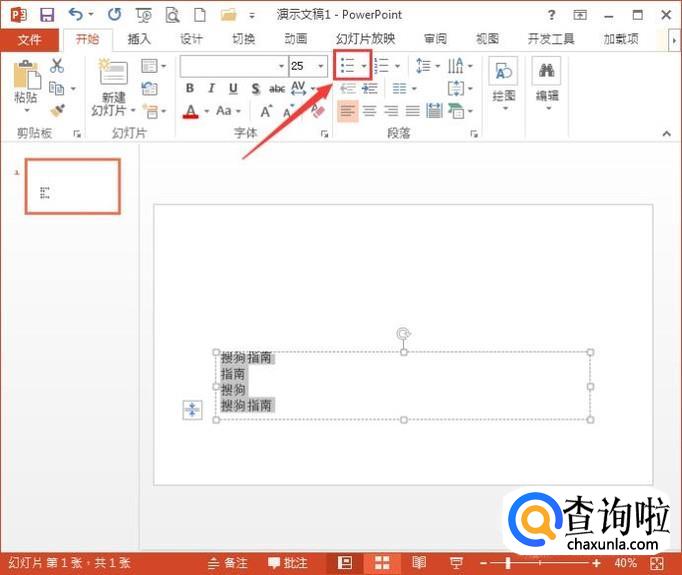Toggle left text alignment

point(347,111)
